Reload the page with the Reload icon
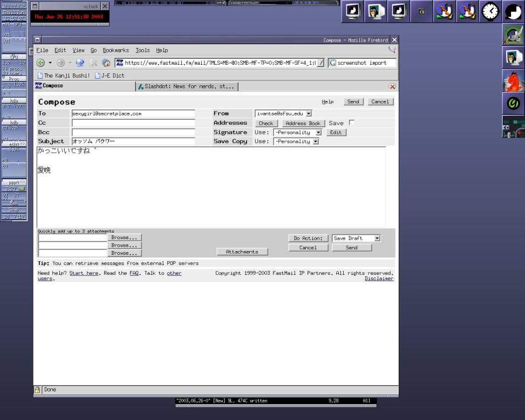525x420 pixels. click(80, 63)
